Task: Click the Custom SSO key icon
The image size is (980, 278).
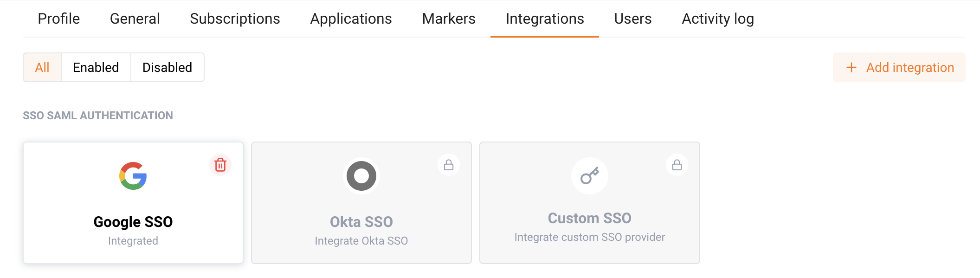Action: pyautogui.click(x=590, y=176)
